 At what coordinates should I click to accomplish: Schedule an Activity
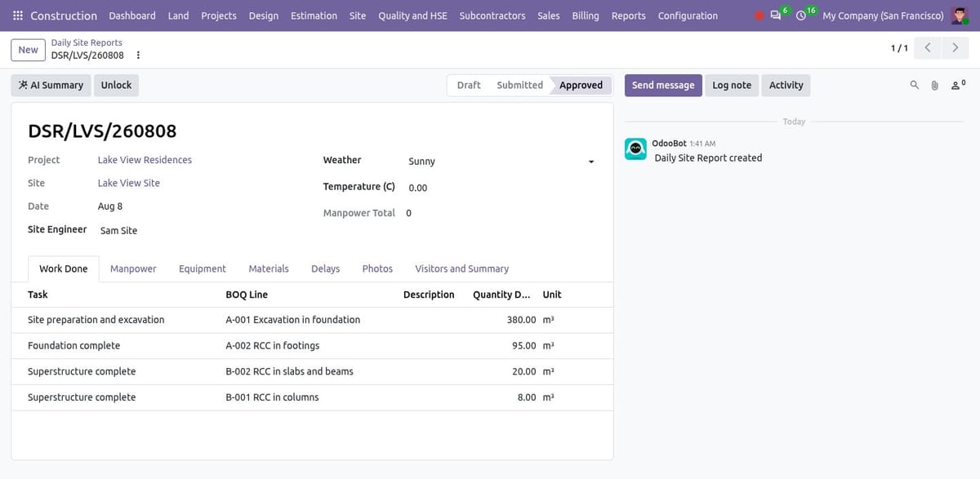[786, 85]
